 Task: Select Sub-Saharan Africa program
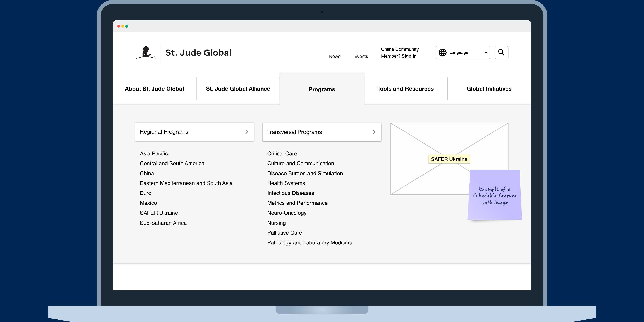click(x=163, y=223)
